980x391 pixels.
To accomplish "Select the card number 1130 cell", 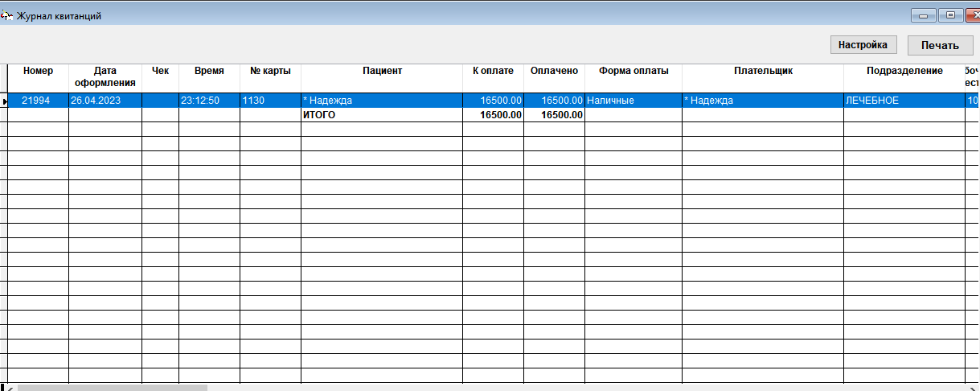I will 270,101.
